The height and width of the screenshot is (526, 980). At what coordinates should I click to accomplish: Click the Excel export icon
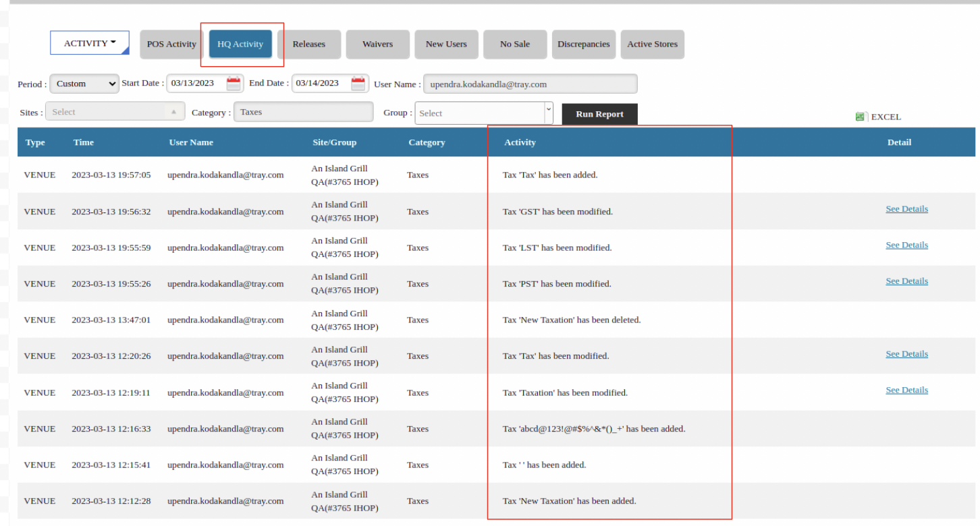click(860, 117)
